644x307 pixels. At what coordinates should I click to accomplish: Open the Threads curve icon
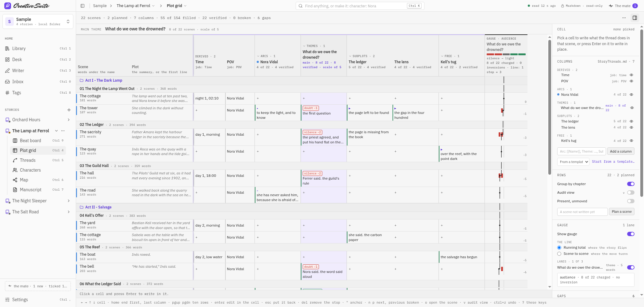[x=15, y=160]
